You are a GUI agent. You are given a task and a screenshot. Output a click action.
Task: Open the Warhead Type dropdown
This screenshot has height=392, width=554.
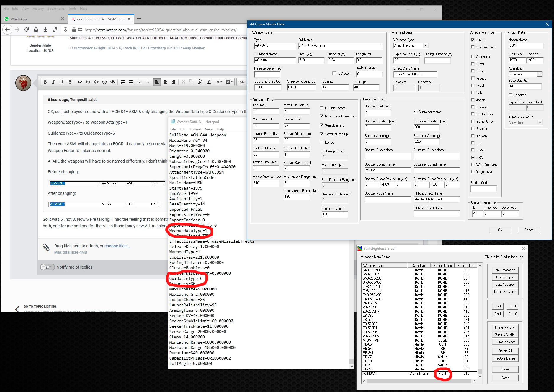click(426, 45)
